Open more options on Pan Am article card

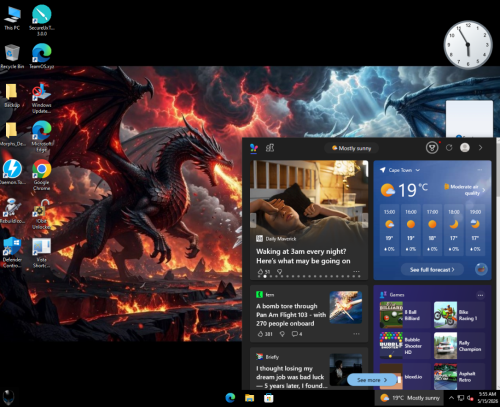tap(356, 334)
